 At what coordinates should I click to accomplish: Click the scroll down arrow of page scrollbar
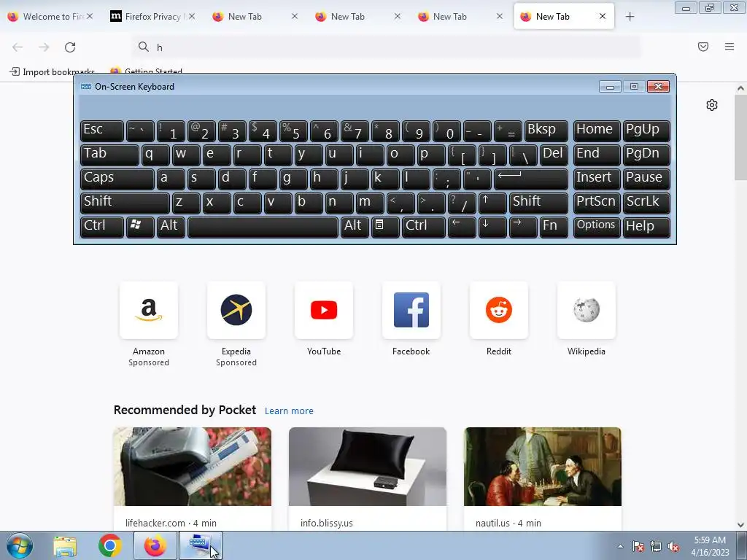740,525
